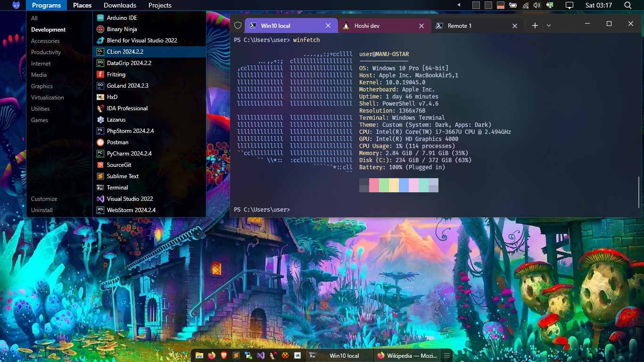Expand hidden system tray icons
Viewport: 644px width, 362px height.
point(458,5)
